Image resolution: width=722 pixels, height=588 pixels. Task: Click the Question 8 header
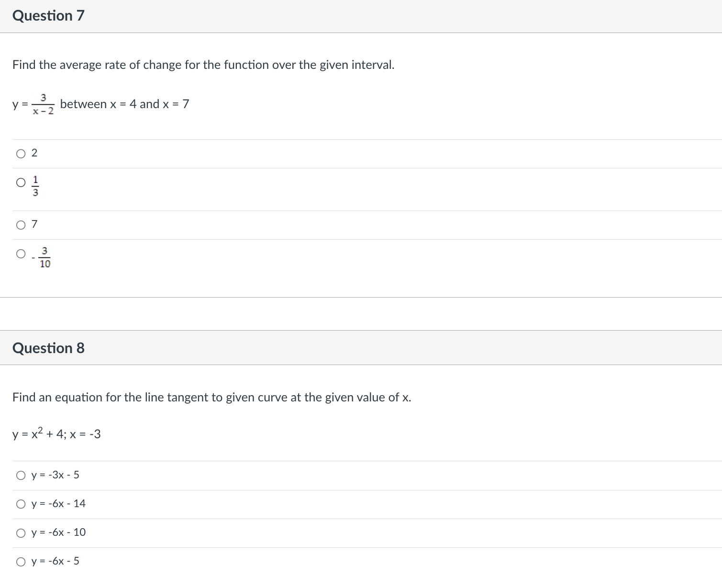(x=48, y=348)
